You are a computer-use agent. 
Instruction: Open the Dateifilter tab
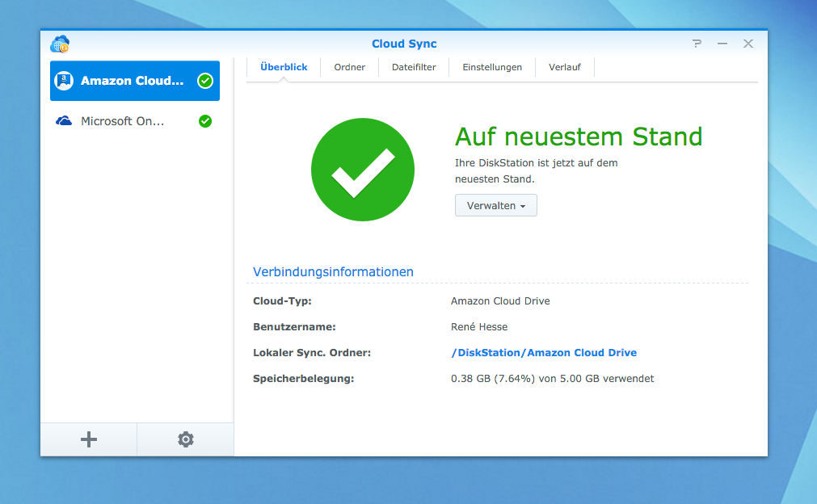click(x=414, y=67)
